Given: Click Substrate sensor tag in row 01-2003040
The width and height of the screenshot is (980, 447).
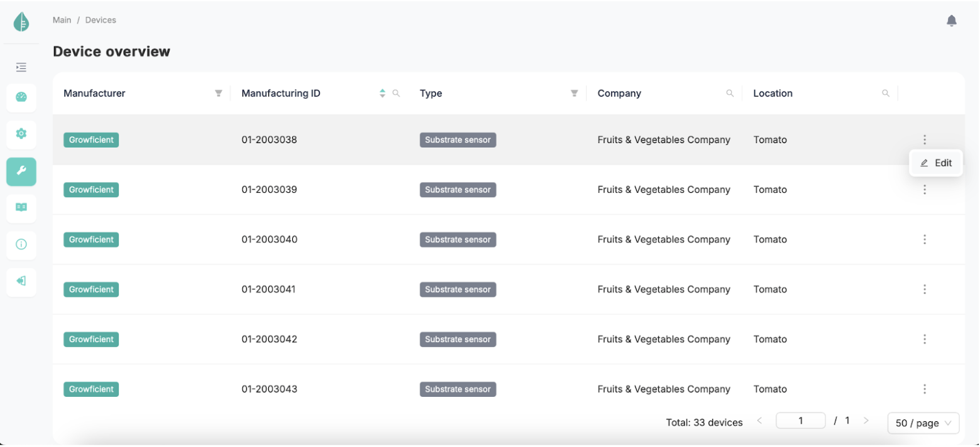Looking at the screenshot, I should (x=458, y=239).
